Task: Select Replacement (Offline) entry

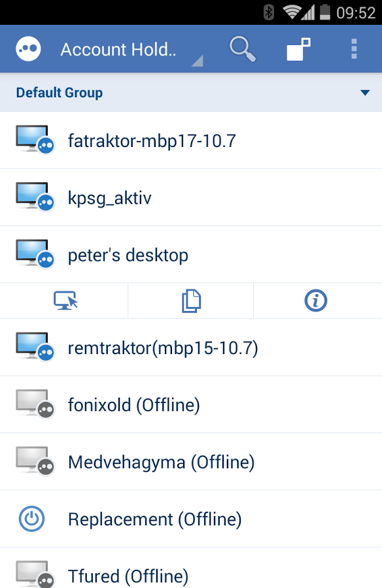Action: [191, 519]
